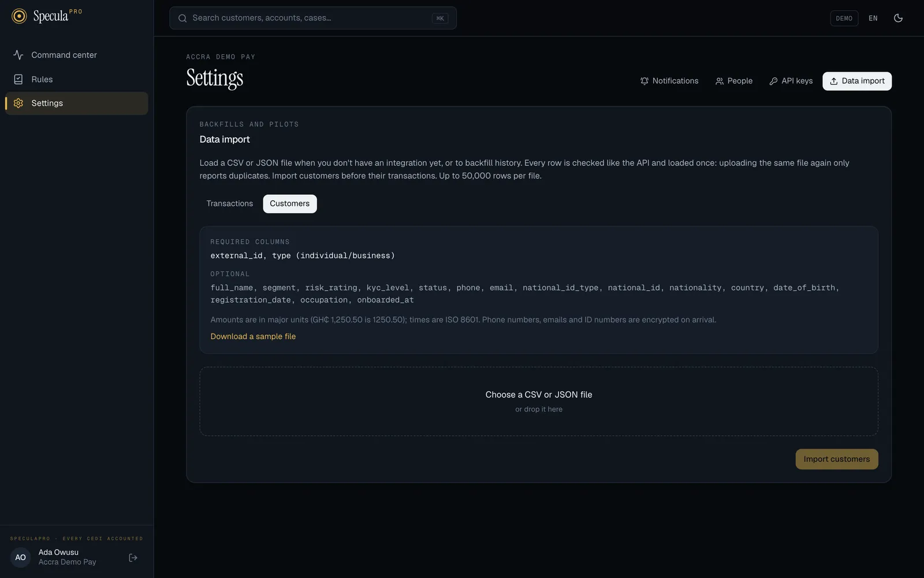This screenshot has height=578, width=924.
Task: Open the Notifications settings tab
Action: coord(669,81)
